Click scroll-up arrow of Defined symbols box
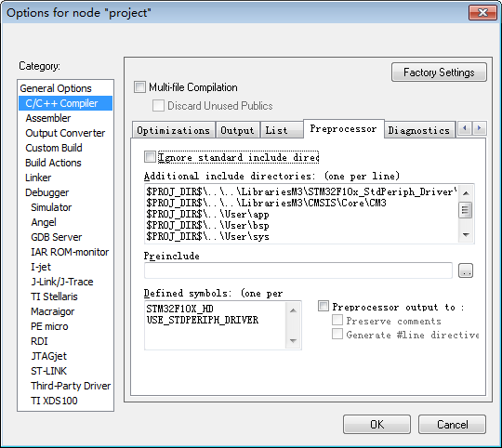This screenshot has height=448, width=502. (x=293, y=310)
